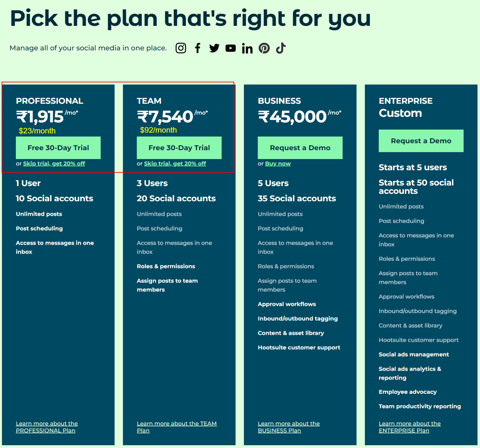The image size is (480, 448).
Task: Request a Demo for Enterprise plan
Action: tap(421, 141)
